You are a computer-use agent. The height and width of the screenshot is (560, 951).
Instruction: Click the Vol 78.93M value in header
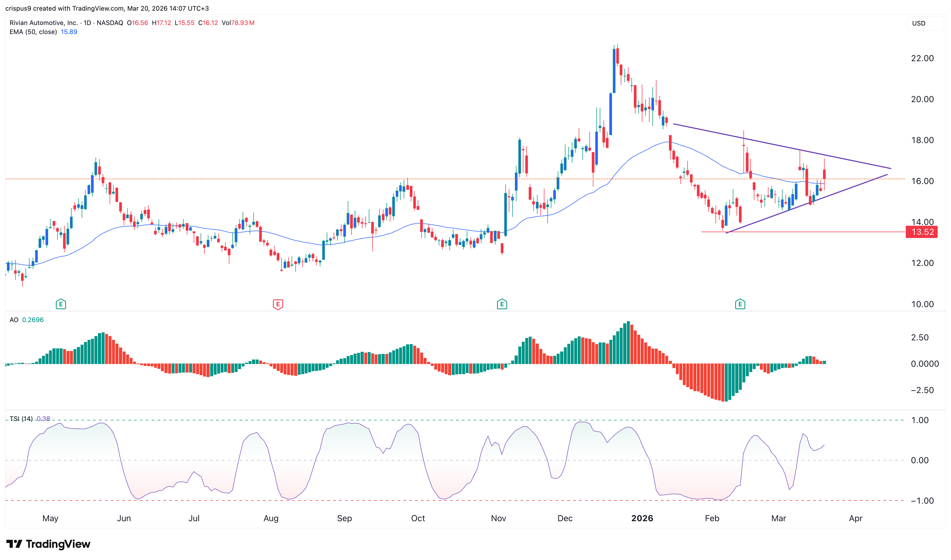point(242,23)
